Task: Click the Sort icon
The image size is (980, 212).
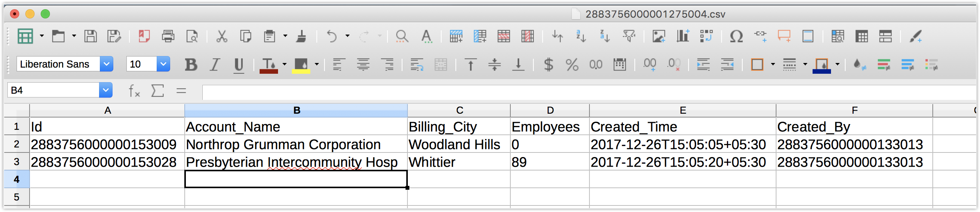Action: pos(558,36)
